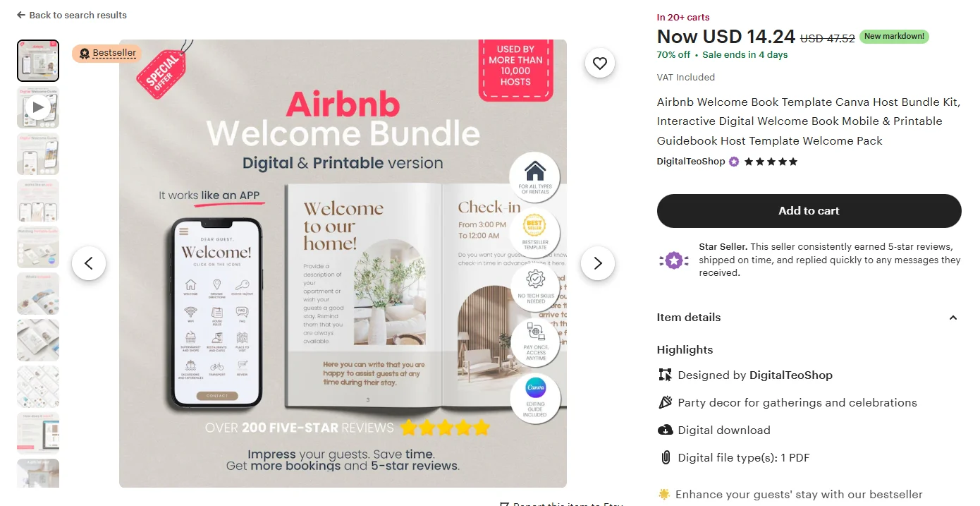Select the sixth thumbnail showing open book
The image size is (980, 506).
coord(38,294)
